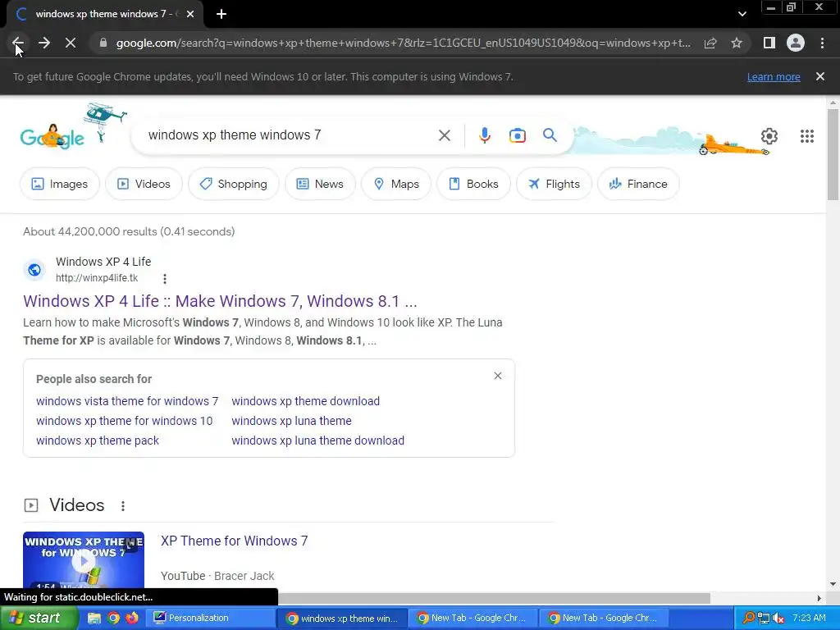Click the 7:23 AM taskbar clock

point(809,619)
